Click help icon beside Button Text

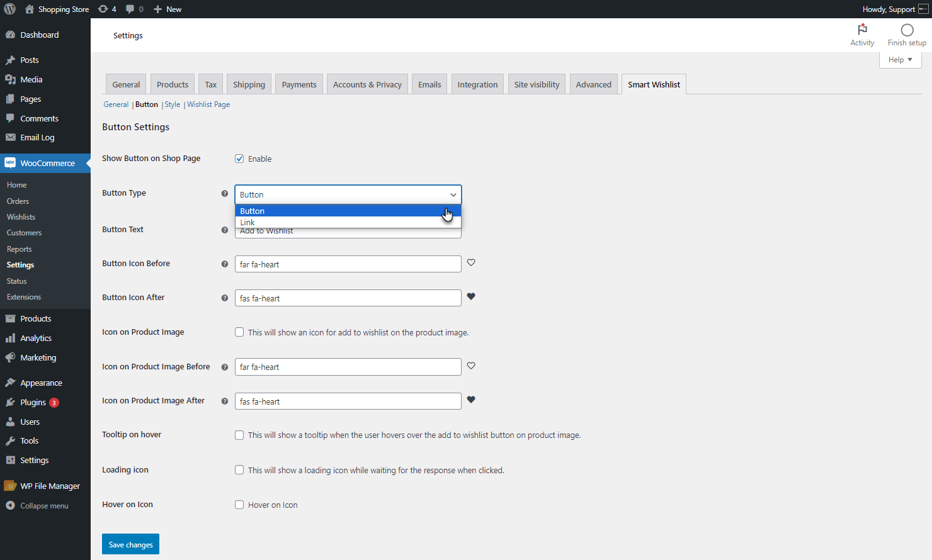point(225,230)
